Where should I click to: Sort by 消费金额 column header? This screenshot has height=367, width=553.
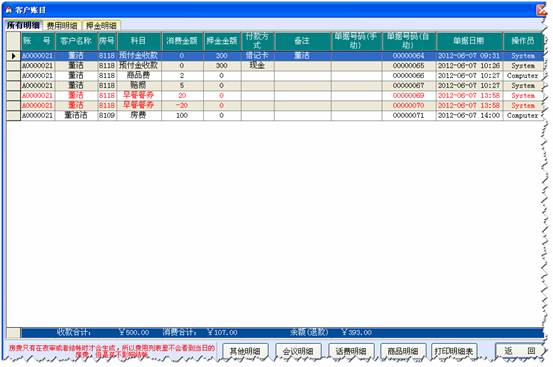(x=182, y=41)
